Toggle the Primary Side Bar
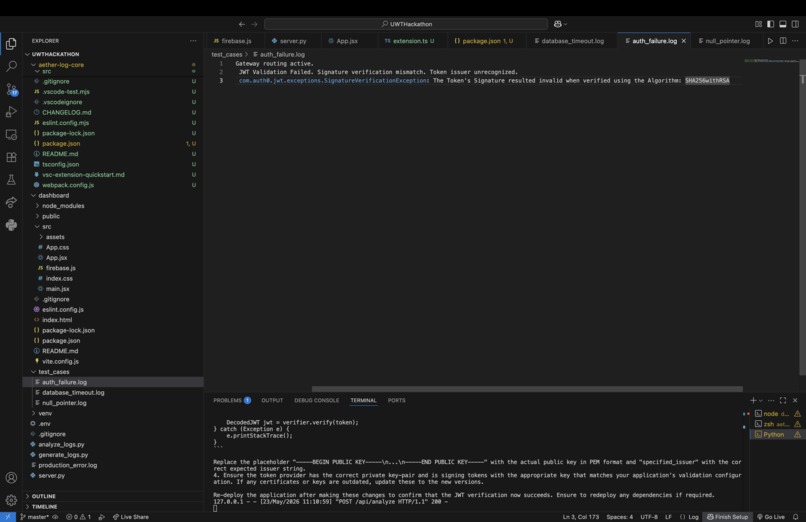806x522 pixels. click(x=771, y=24)
